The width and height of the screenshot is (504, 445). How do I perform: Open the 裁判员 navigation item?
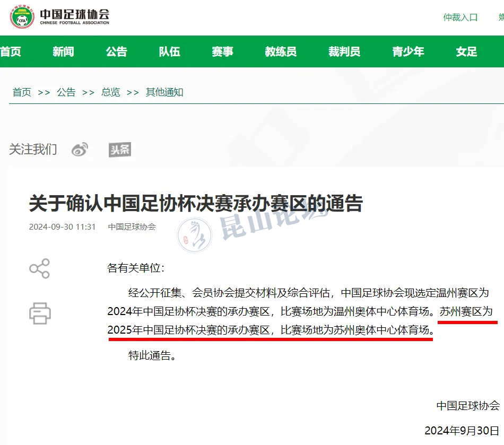pyautogui.click(x=344, y=51)
